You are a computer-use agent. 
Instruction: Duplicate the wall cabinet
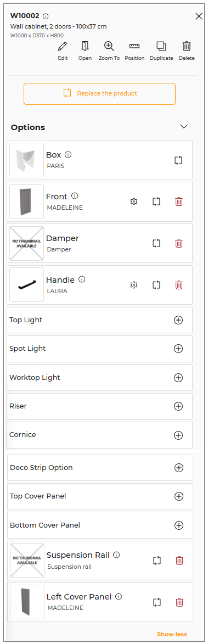click(x=161, y=46)
